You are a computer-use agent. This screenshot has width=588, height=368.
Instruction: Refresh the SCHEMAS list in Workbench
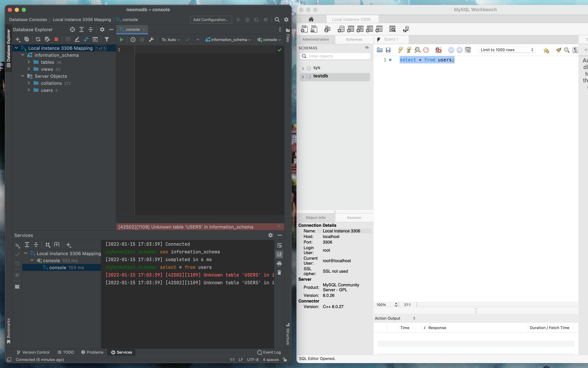(x=367, y=48)
